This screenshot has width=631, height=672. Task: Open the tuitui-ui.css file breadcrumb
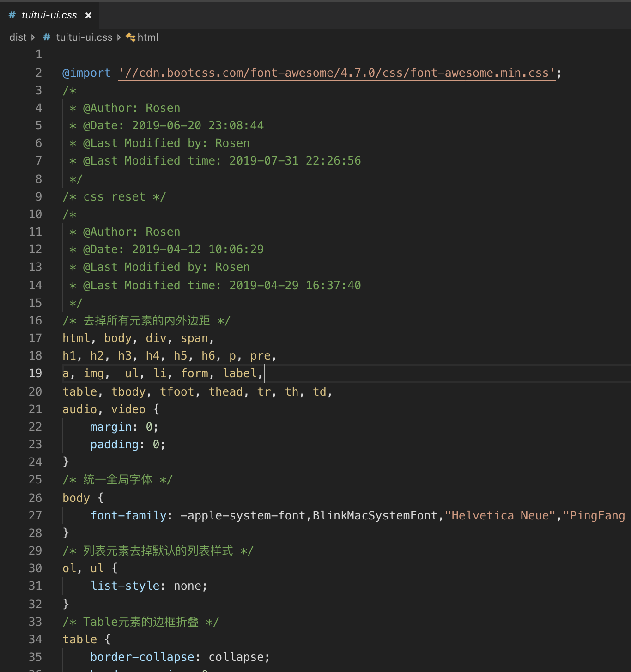tap(84, 37)
